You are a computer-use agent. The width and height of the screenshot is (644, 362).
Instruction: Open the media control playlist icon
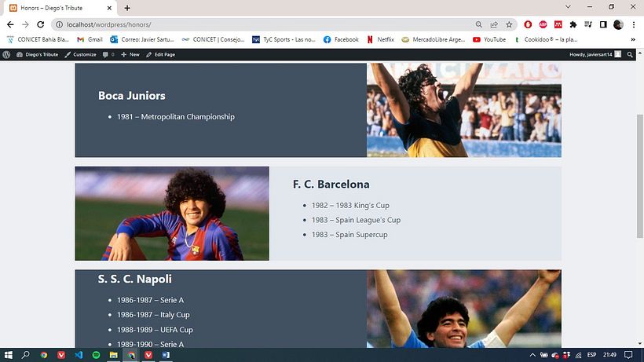point(588,24)
